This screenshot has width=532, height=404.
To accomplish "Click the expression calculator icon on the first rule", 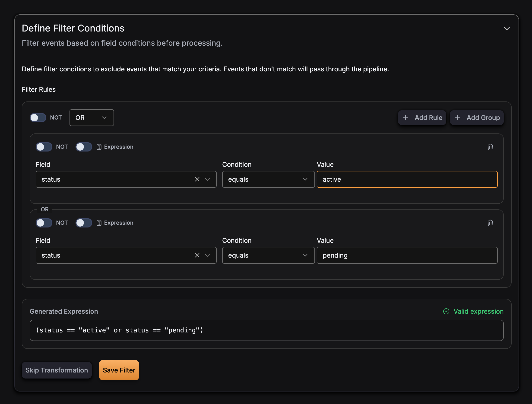I will tap(99, 147).
